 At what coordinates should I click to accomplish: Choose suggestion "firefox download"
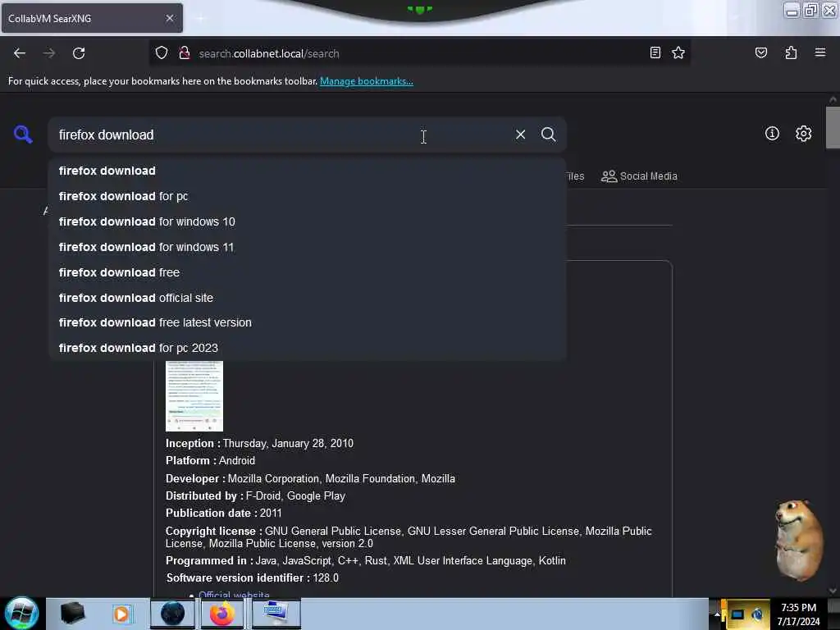point(308,171)
